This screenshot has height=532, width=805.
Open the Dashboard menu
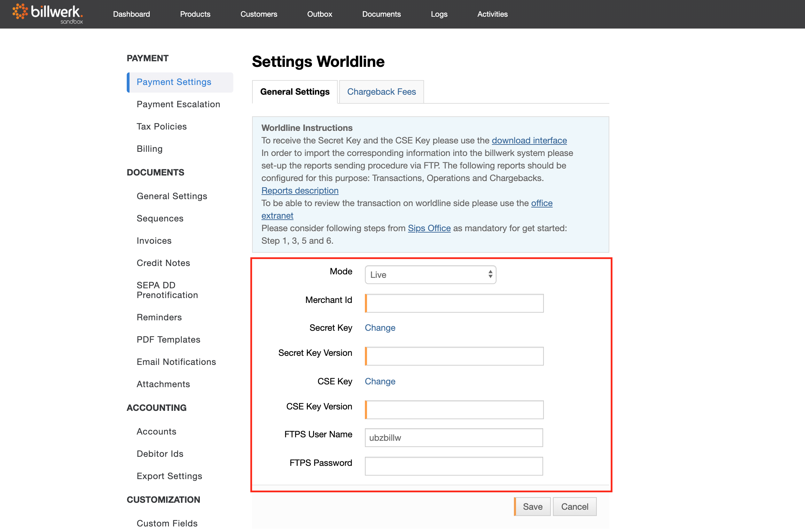[131, 14]
